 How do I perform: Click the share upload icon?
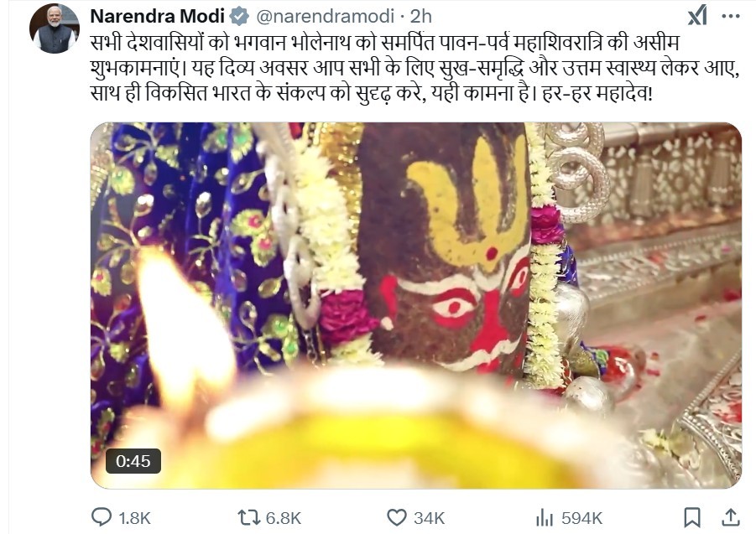731,516
